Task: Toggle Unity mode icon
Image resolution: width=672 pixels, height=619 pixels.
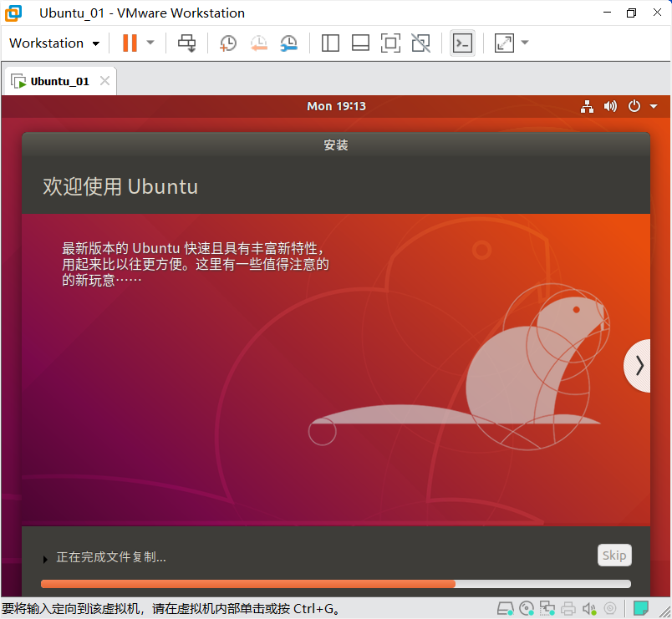Action: [421, 43]
